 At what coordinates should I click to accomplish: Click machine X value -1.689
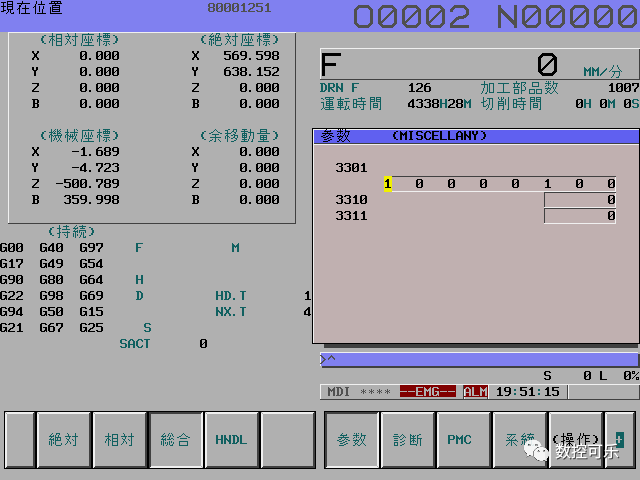[95, 152]
